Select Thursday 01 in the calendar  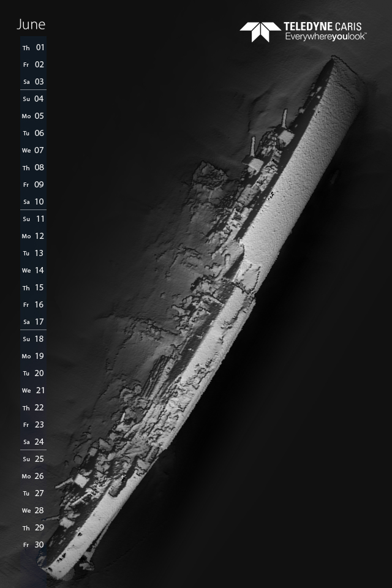coord(34,48)
